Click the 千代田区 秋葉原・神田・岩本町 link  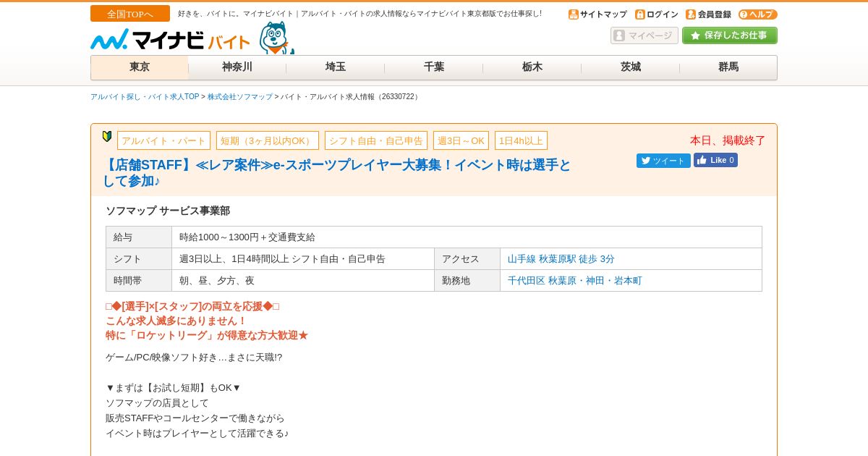click(575, 281)
